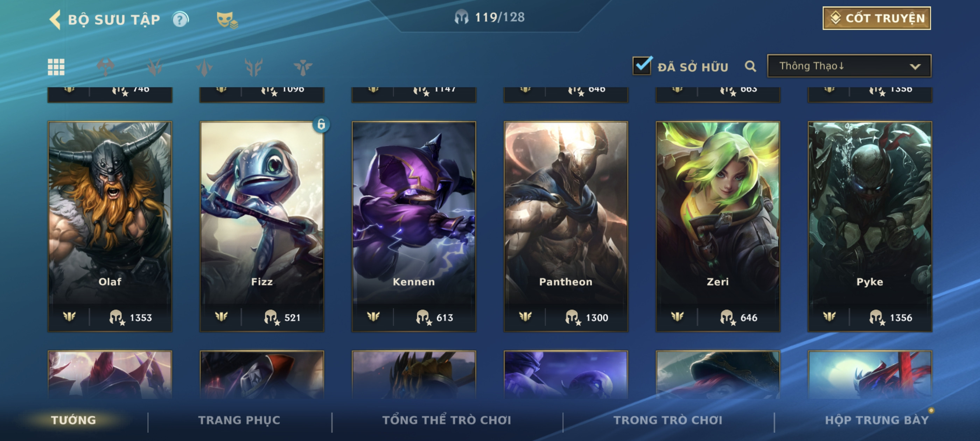Open the Thông Thạo sort dropdown
The image size is (980, 441).
pyautogui.click(x=849, y=66)
